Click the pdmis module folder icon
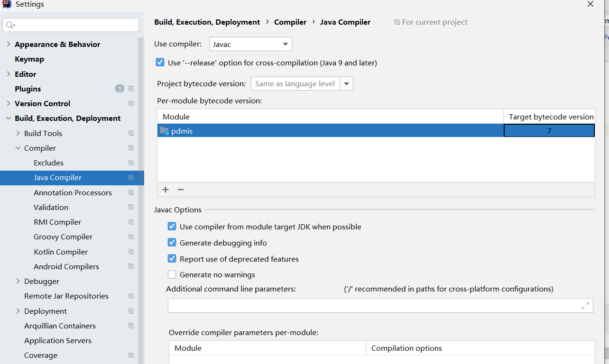The width and height of the screenshot is (609, 364). pyautogui.click(x=164, y=131)
